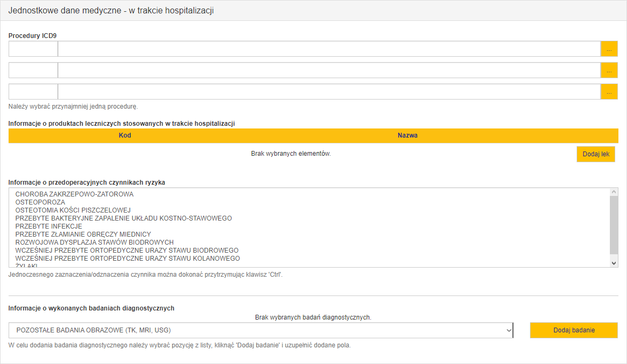Image resolution: width=627 pixels, height=364 pixels.
Task: Select 'CHOROBA ZAKRZEPOWO-ZATOROWA' risk factor
Action: tap(74, 194)
